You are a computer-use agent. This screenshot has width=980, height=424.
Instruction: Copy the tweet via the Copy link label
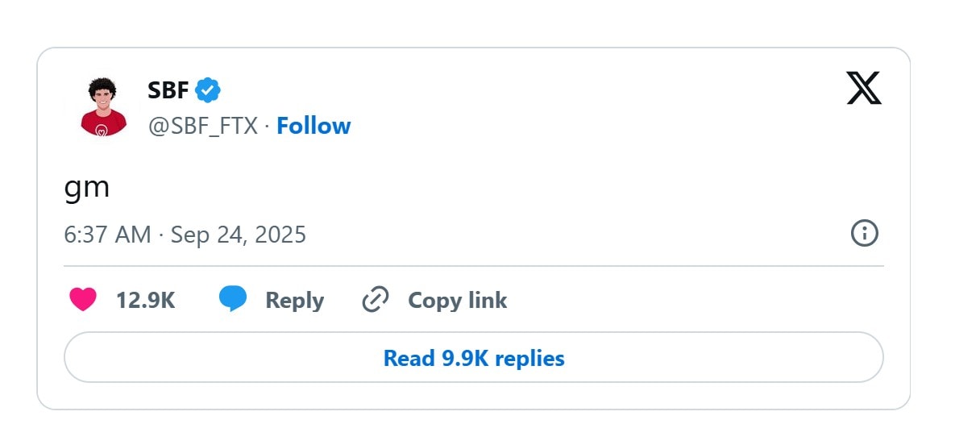[x=458, y=301]
